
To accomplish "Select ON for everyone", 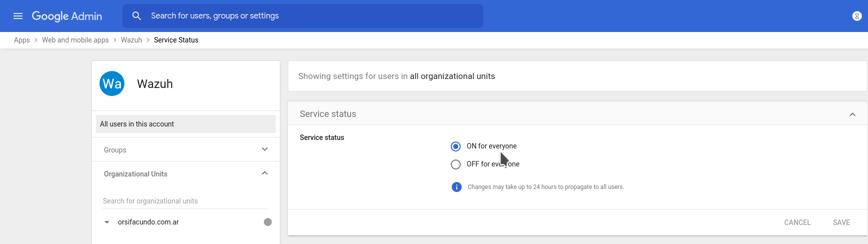I will pyautogui.click(x=456, y=146).
